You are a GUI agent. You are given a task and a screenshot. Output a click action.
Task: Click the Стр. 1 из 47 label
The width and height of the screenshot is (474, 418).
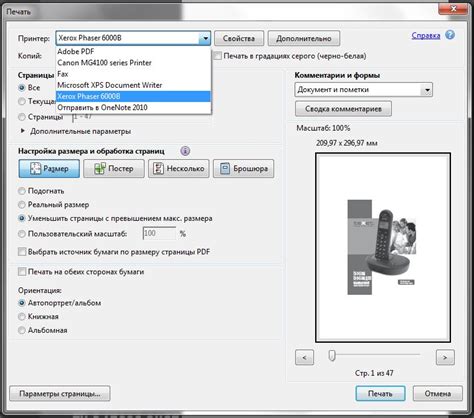[x=374, y=373]
